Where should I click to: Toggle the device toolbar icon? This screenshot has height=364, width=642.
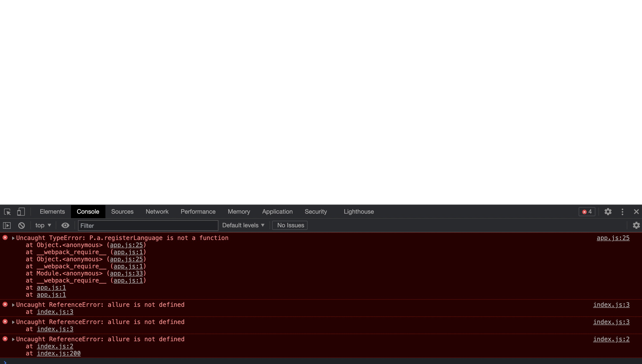(21, 212)
